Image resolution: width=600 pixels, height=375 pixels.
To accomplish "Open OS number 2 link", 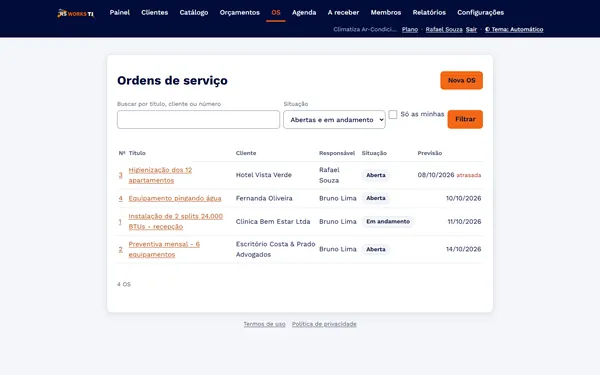I will click(x=121, y=249).
